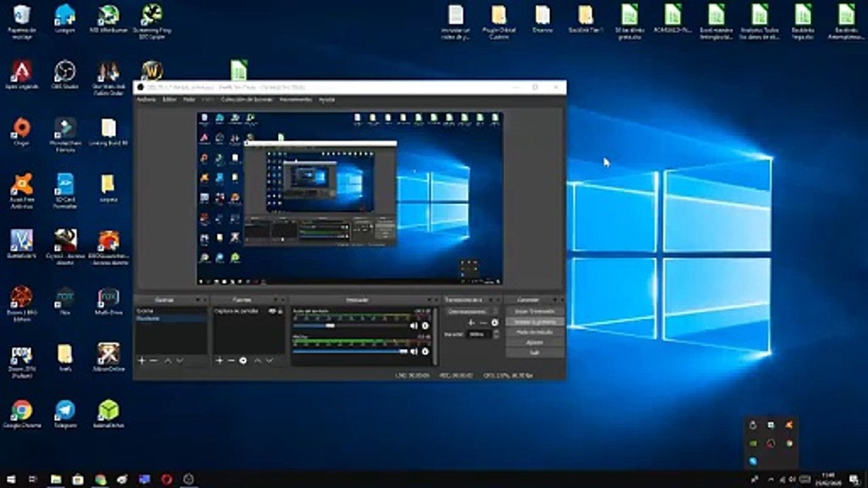Select the SD Card Formatter desktop icon
This screenshot has height=488, width=868.
[65, 190]
